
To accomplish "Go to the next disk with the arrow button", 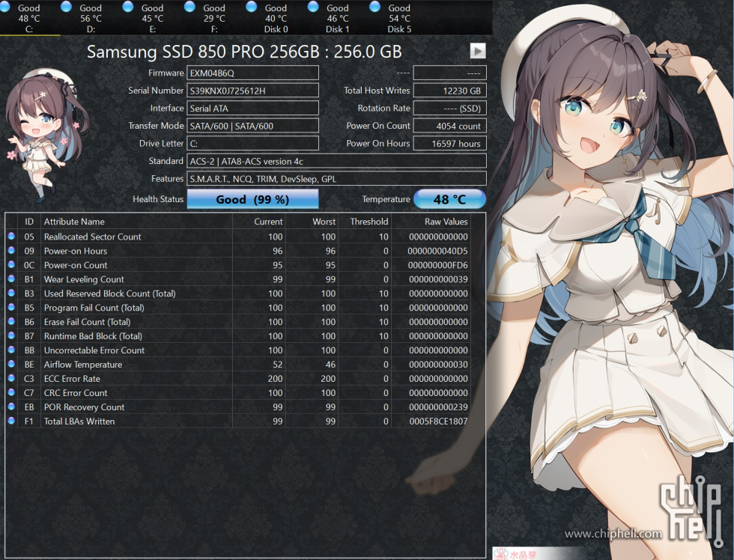I will [478, 50].
